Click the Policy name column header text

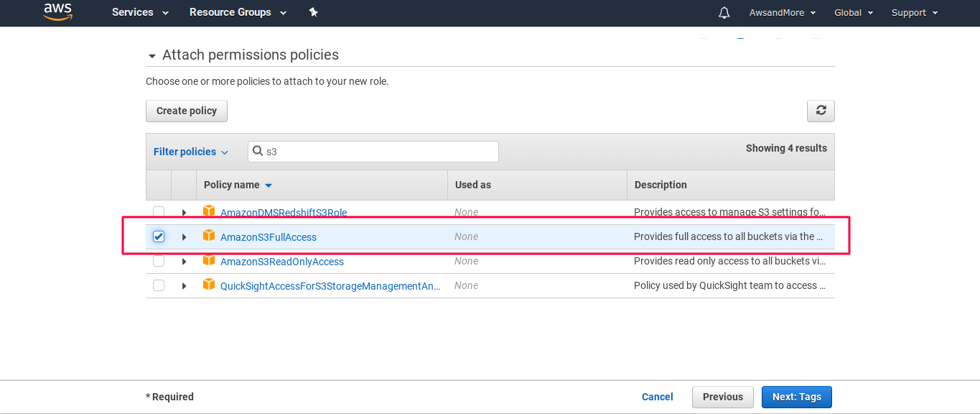click(x=232, y=185)
